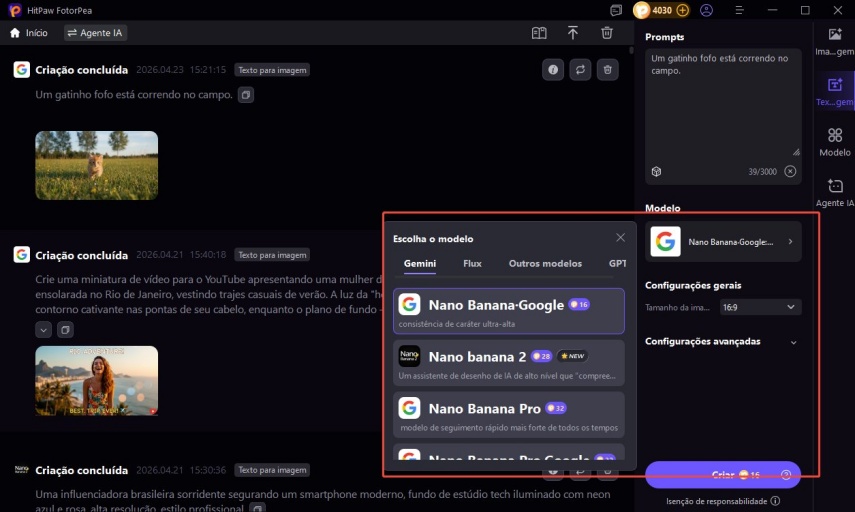Regenerate the kitten image creation
This screenshot has width=855, height=512.
point(579,70)
